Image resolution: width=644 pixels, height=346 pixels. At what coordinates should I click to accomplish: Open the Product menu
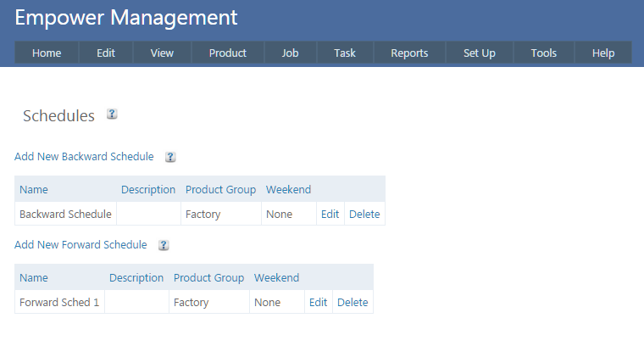227,53
